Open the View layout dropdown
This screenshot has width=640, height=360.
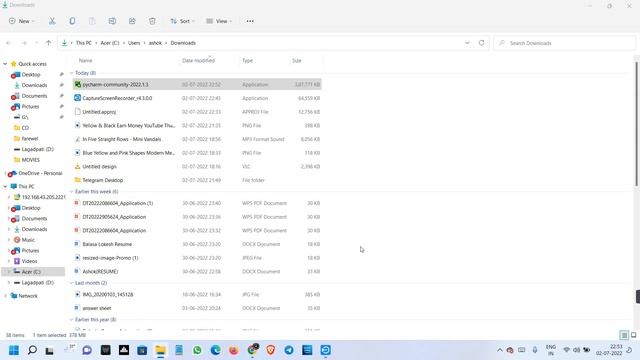pos(219,21)
